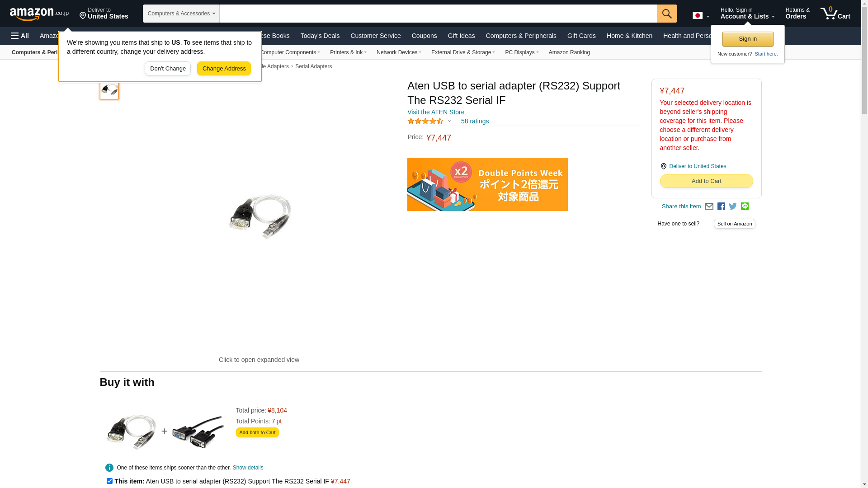The image size is (868, 488).
Task: Share this item on Facebook
Action: (721, 206)
